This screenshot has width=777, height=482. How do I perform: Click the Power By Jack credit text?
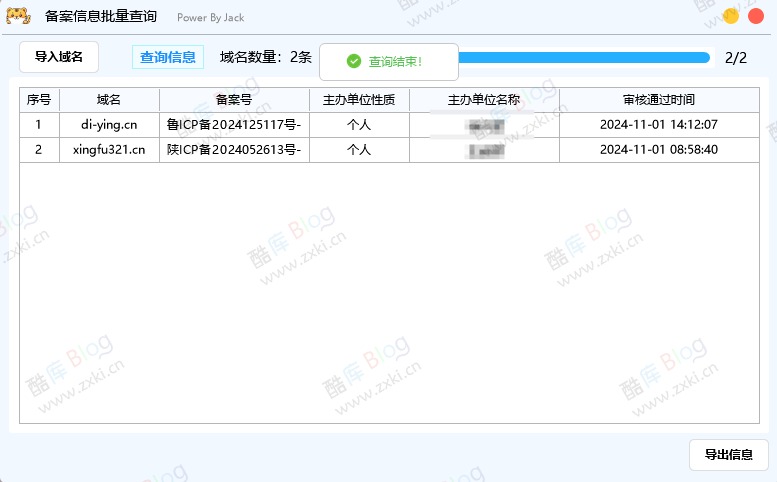[x=211, y=18]
